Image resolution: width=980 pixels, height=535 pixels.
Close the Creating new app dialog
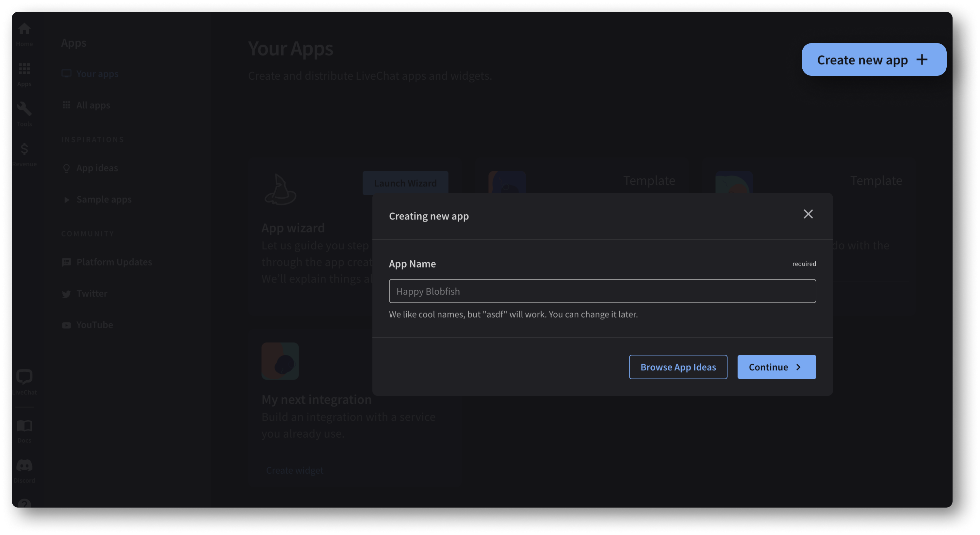[808, 214]
